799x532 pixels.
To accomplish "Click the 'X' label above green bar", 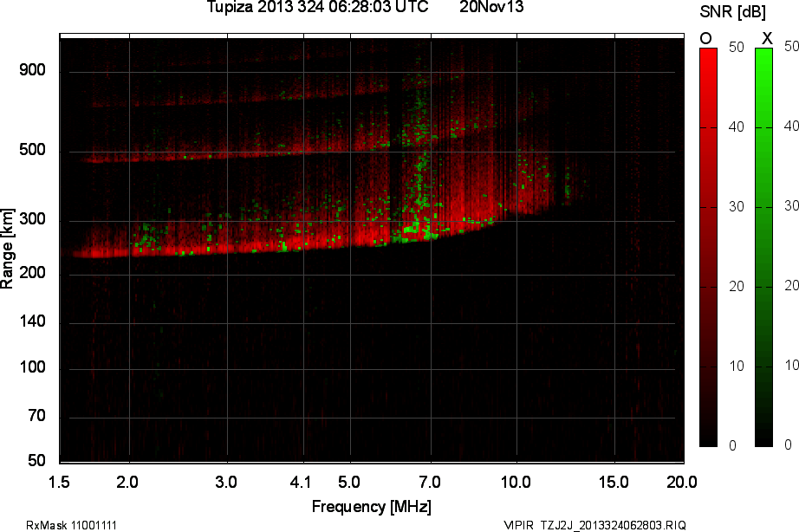I will coord(766,38).
